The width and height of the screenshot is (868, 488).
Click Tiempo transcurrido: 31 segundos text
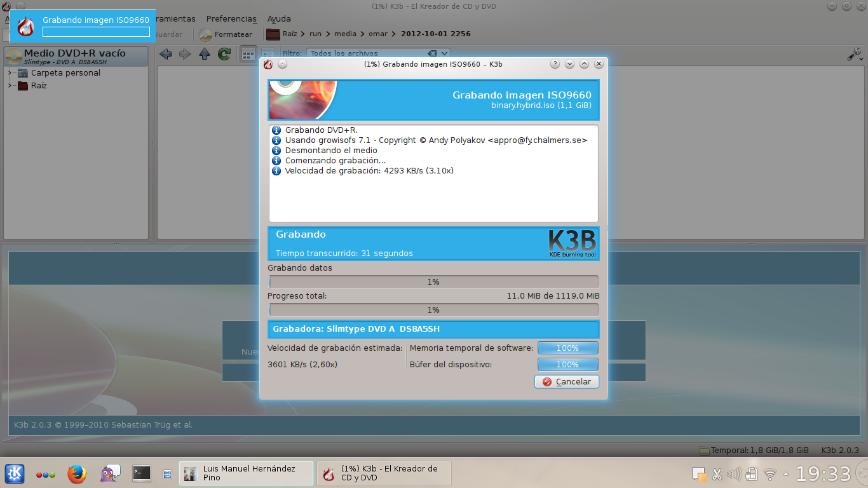point(344,254)
